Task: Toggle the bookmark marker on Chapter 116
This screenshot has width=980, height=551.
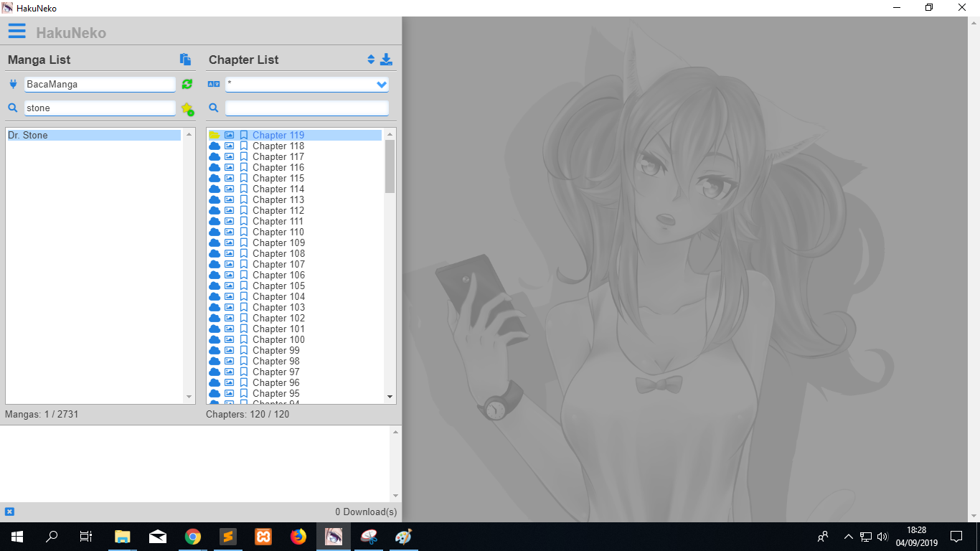Action: click(244, 167)
